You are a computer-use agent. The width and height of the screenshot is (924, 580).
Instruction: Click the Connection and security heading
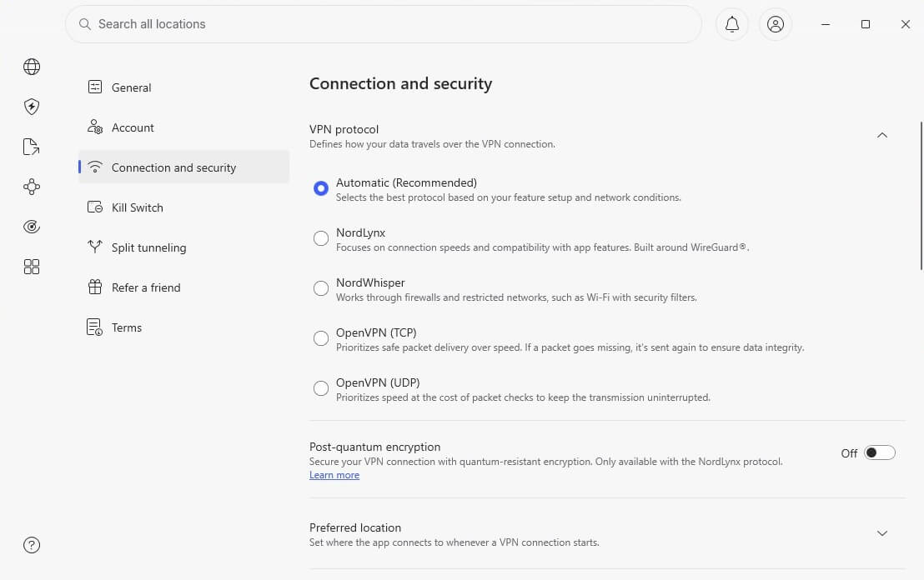click(x=401, y=83)
